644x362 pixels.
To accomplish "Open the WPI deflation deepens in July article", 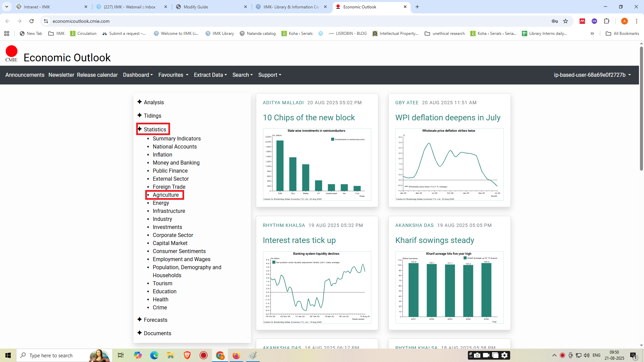I will click(447, 118).
